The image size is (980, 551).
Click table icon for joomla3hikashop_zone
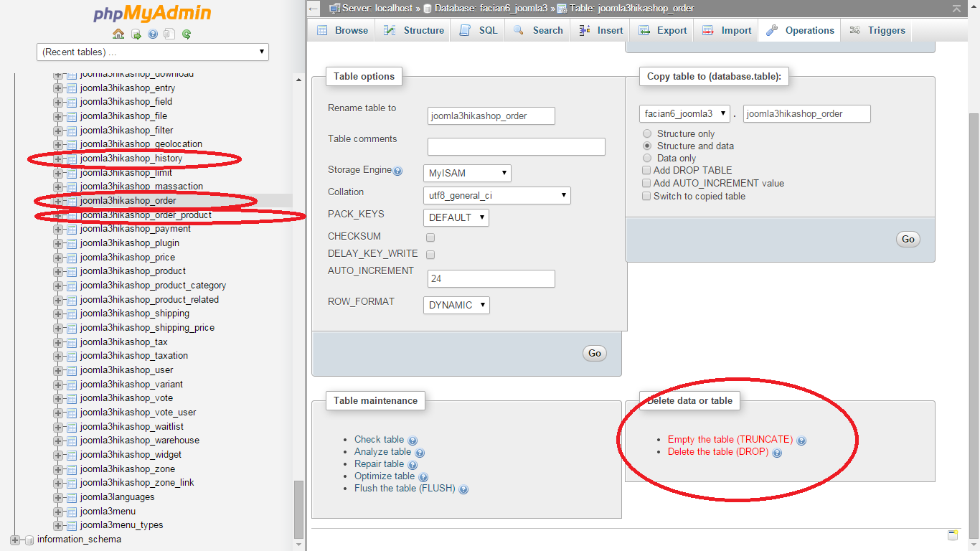(x=72, y=469)
